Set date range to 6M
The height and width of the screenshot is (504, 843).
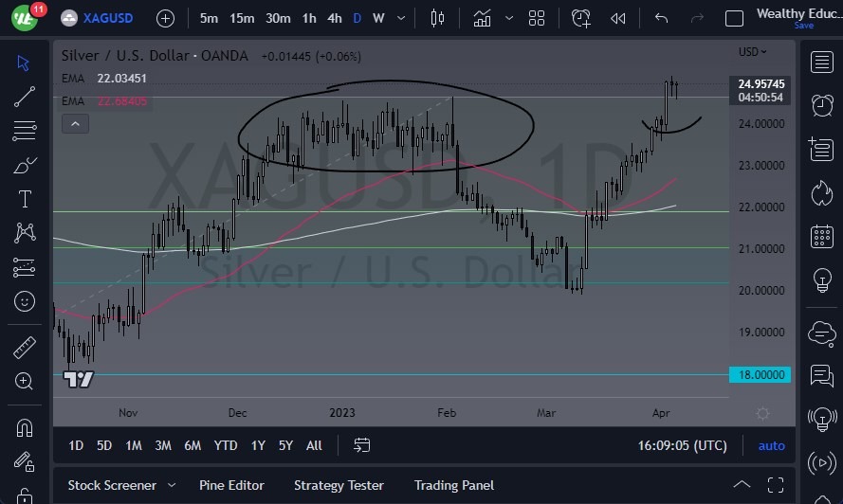click(x=192, y=445)
